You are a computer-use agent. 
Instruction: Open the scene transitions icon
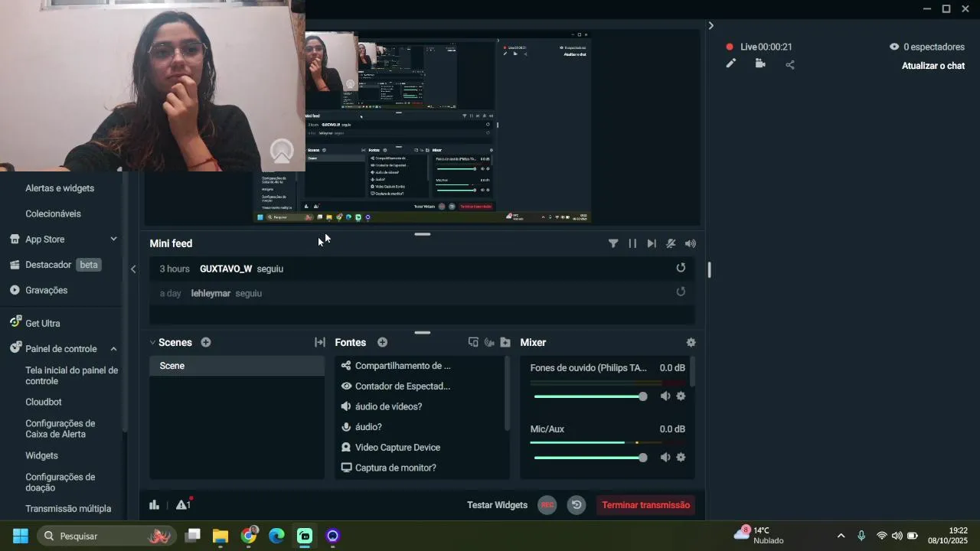click(x=320, y=342)
